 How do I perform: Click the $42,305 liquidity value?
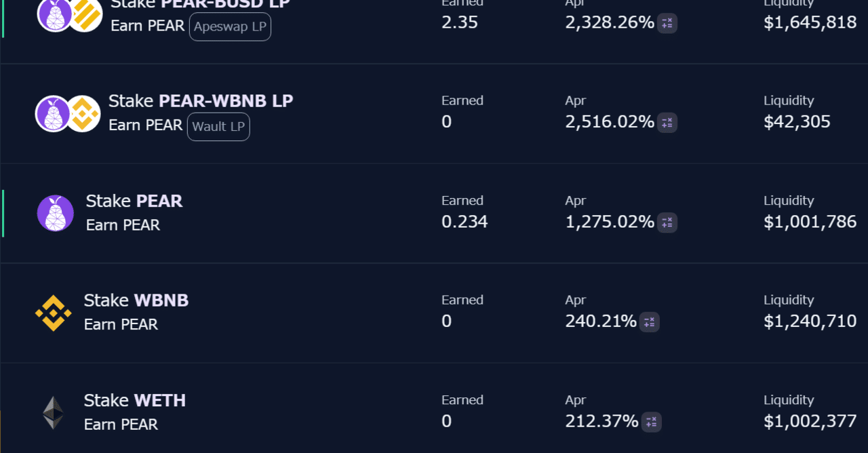[797, 122]
